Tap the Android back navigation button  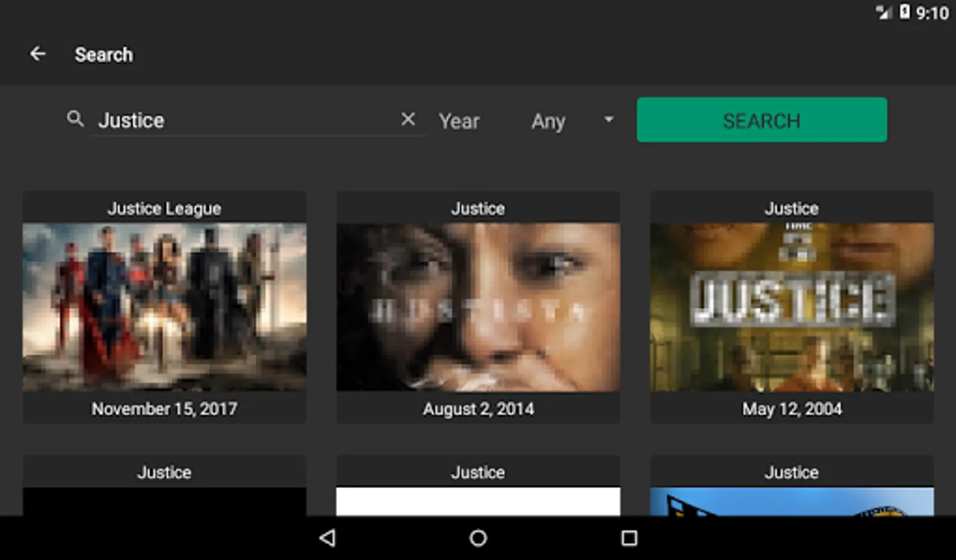click(327, 538)
